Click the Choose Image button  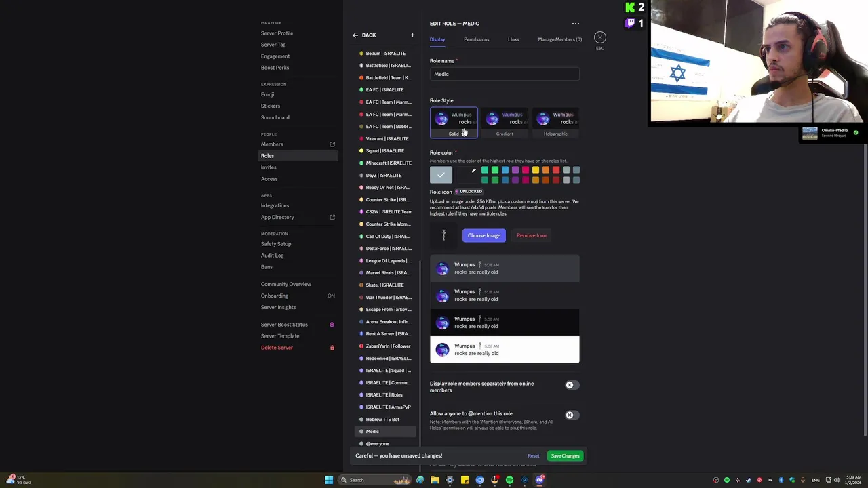pyautogui.click(x=484, y=235)
